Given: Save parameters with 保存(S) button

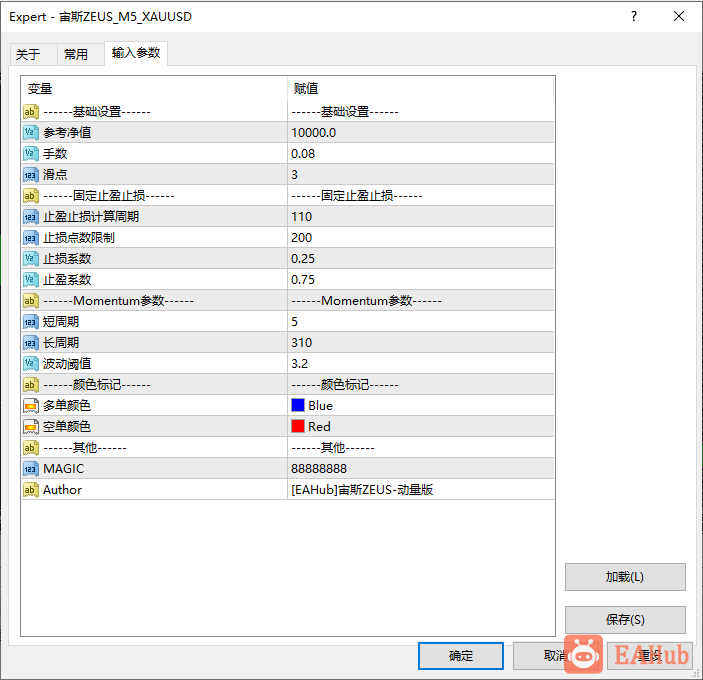Looking at the screenshot, I should click(x=625, y=620).
